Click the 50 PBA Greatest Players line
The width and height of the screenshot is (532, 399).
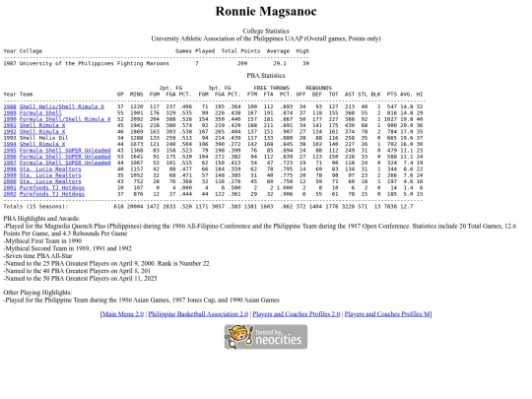(80, 278)
